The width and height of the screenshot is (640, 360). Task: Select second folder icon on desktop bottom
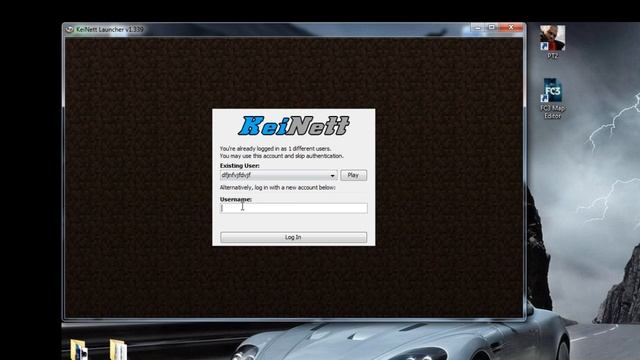tap(118, 350)
